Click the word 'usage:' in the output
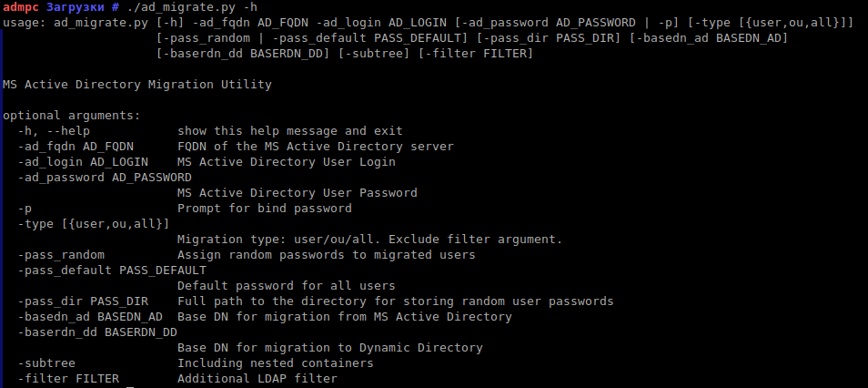868x388 pixels. [24, 22]
